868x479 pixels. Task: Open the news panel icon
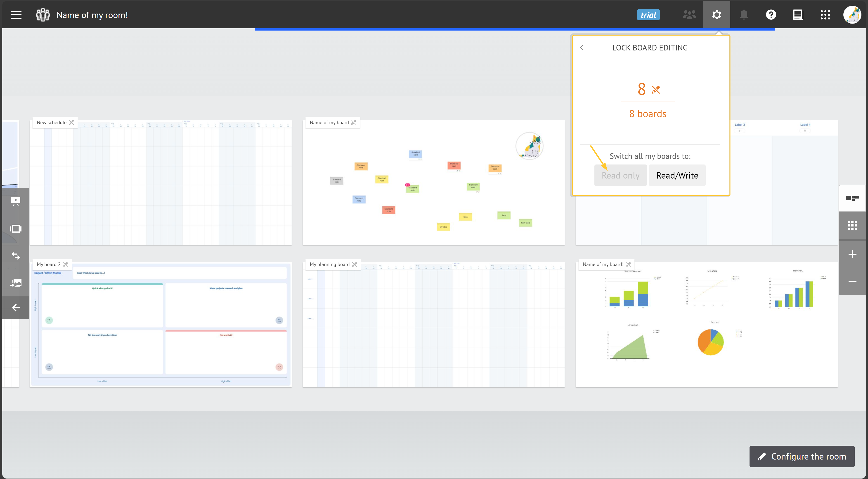(798, 15)
